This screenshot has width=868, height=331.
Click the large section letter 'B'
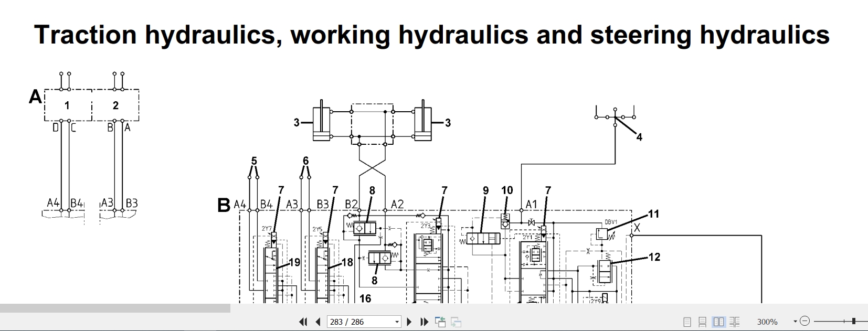click(224, 206)
